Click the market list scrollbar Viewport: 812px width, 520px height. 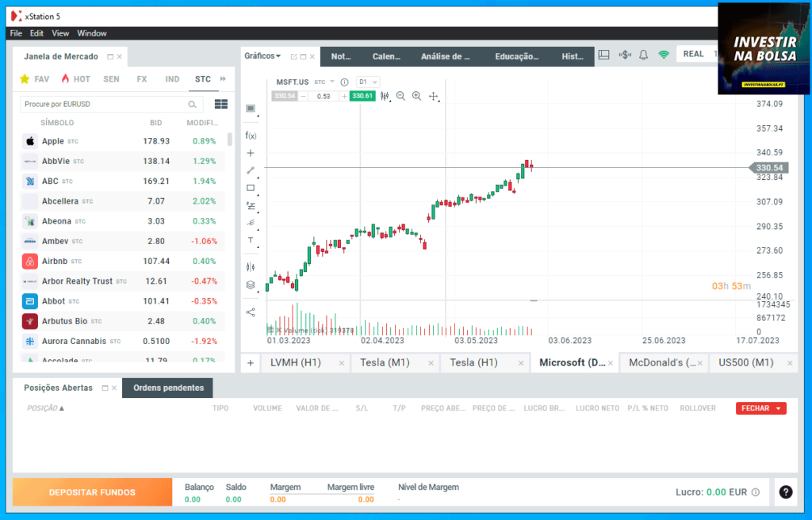tap(230, 139)
